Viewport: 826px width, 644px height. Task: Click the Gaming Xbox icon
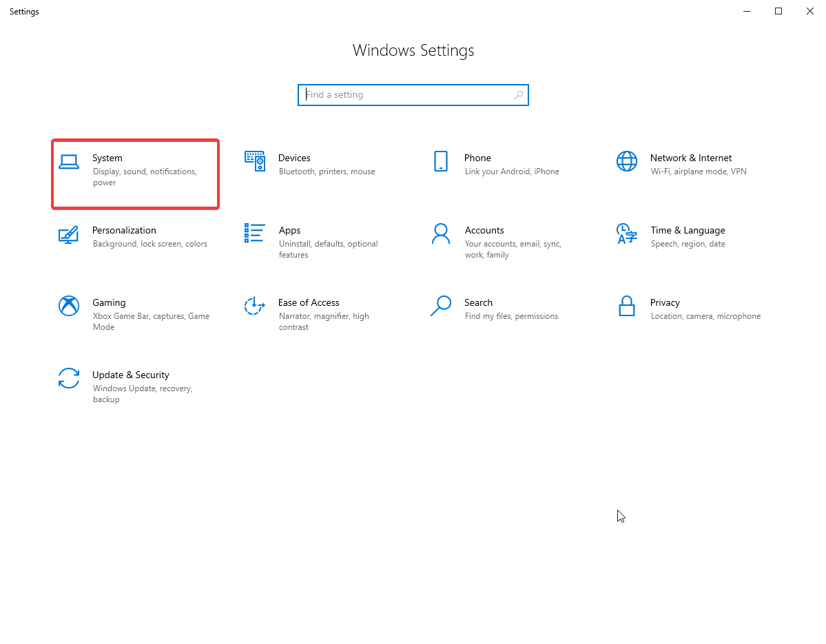click(x=69, y=306)
